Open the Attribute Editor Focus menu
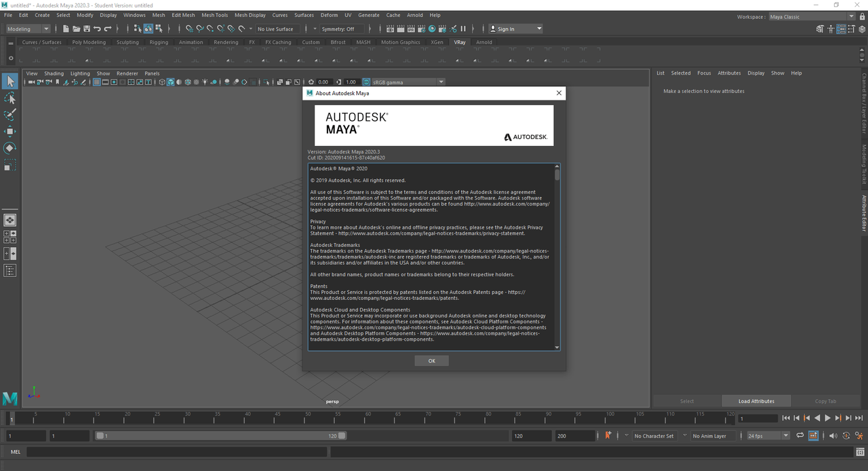Screen dimensions: 868x471 pyautogui.click(x=705, y=73)
